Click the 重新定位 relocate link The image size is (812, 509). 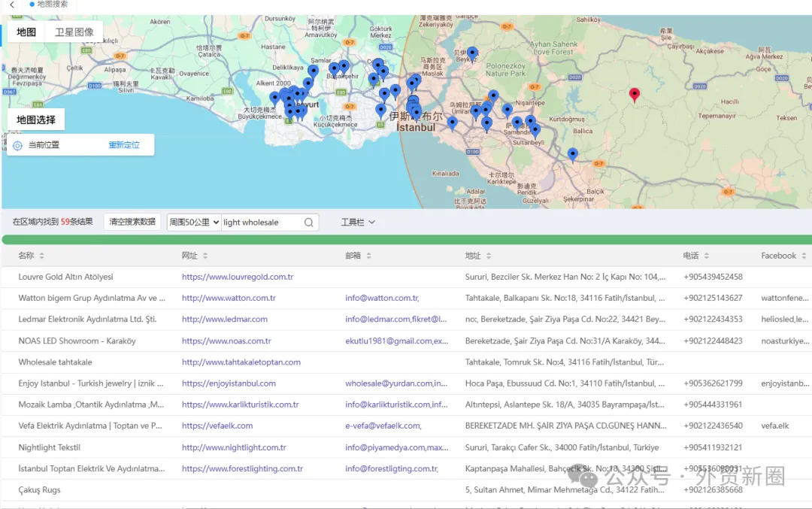(x=124, y=145)
